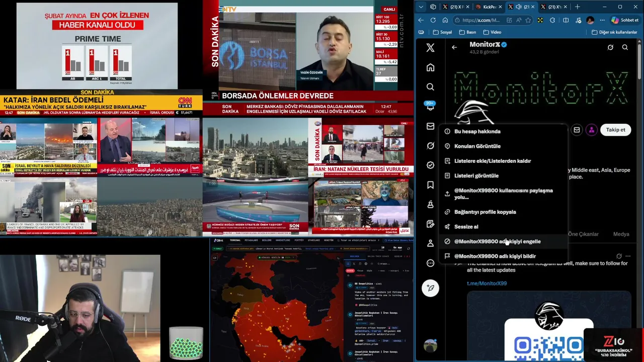This screenshot has height=362, width=644.
Task: Open Profile in the X sidebar
Action: (430, 243)
